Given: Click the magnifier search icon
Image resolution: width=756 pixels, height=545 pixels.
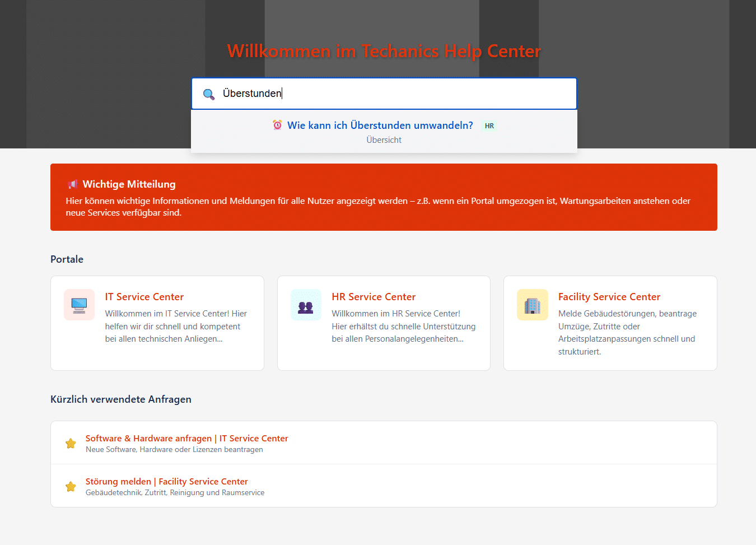Looking at the screenshot, I should (x=209, y=94).
